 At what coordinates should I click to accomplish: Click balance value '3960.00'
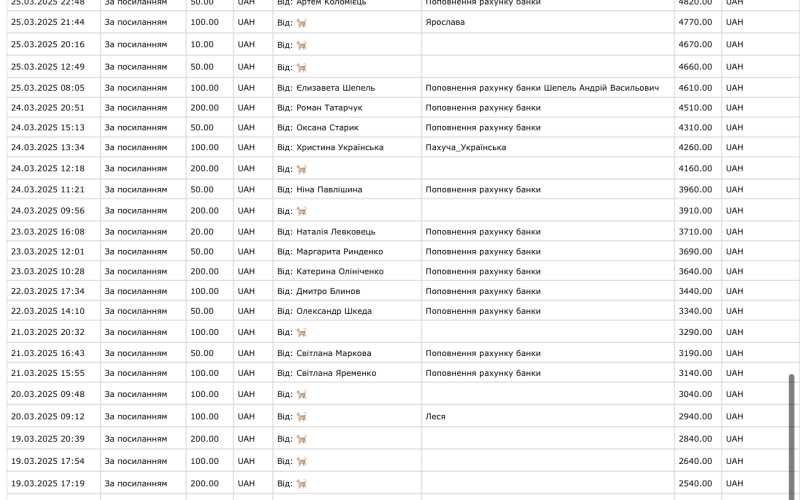point(695,189)
